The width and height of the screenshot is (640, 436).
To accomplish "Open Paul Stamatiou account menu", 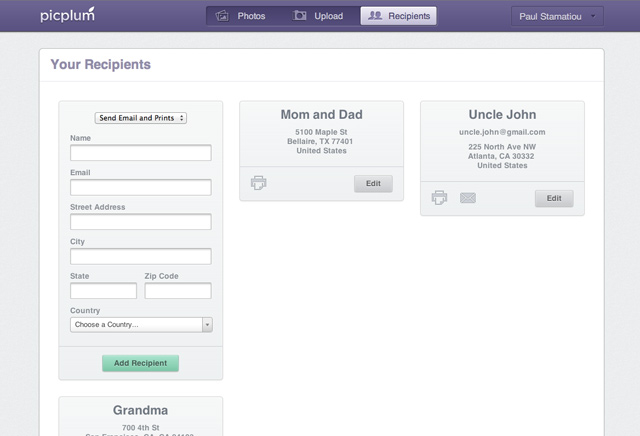I will pos(557,17).
